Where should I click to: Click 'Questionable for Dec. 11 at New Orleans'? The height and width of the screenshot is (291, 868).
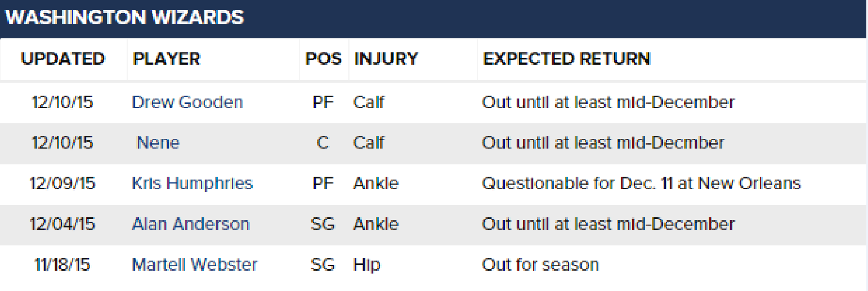(x=641, y=183)
